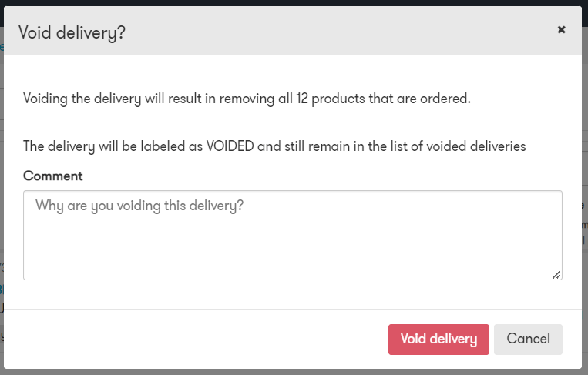Click the bold Comment field label

coord(53,176)
